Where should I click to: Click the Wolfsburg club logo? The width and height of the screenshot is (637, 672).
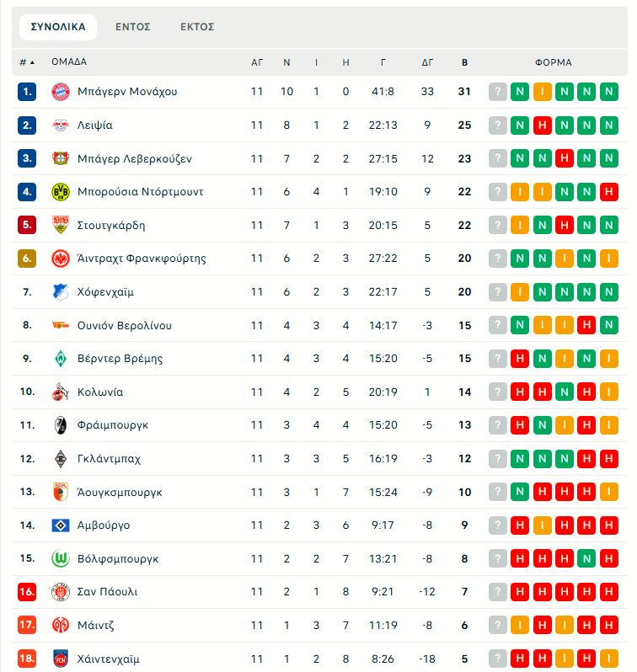tap(60, 558)
